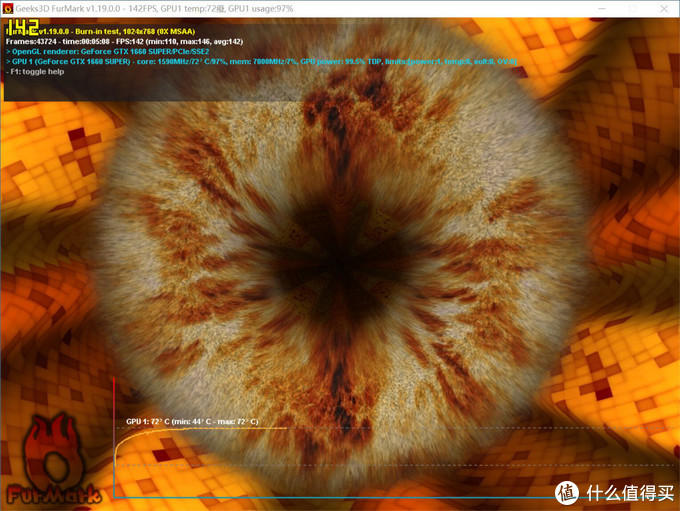Click the FurMark app icon in title bar
The width and height of the screenshot is (680, 511).
pos(8,8)
